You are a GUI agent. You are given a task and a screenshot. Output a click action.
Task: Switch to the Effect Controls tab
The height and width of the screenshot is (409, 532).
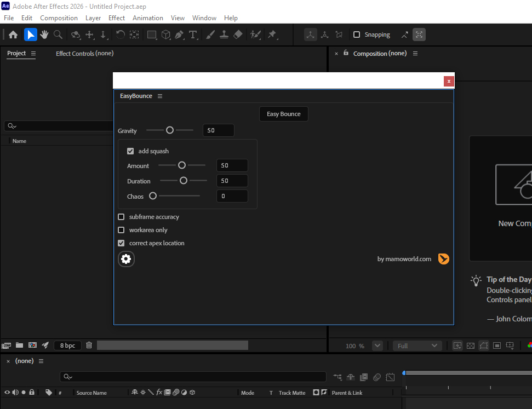coord(84,53)
